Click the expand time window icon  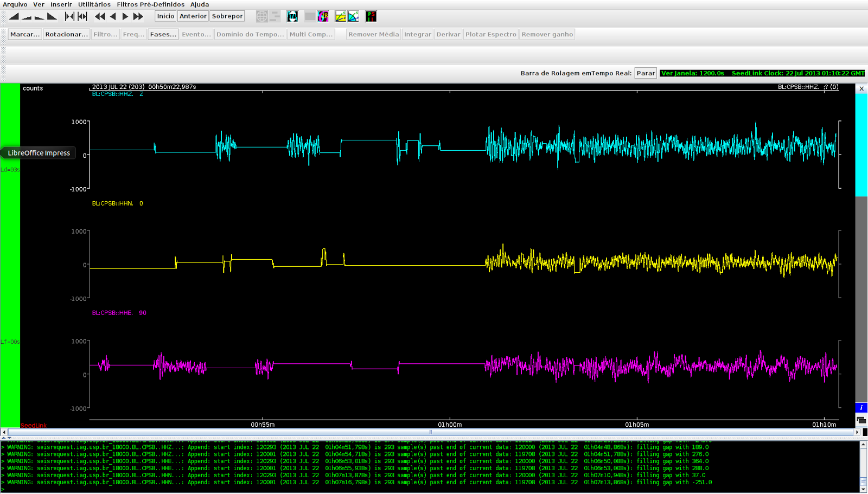[x=82, y=17]
